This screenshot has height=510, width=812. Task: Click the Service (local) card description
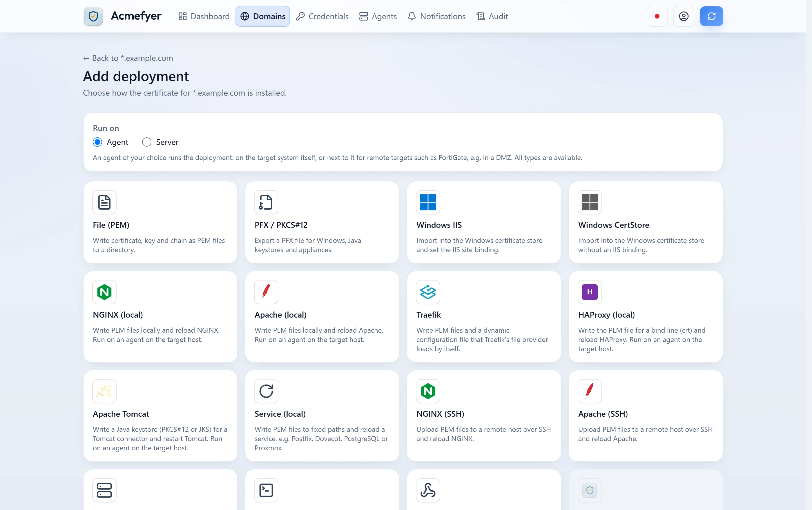[321, 439]
